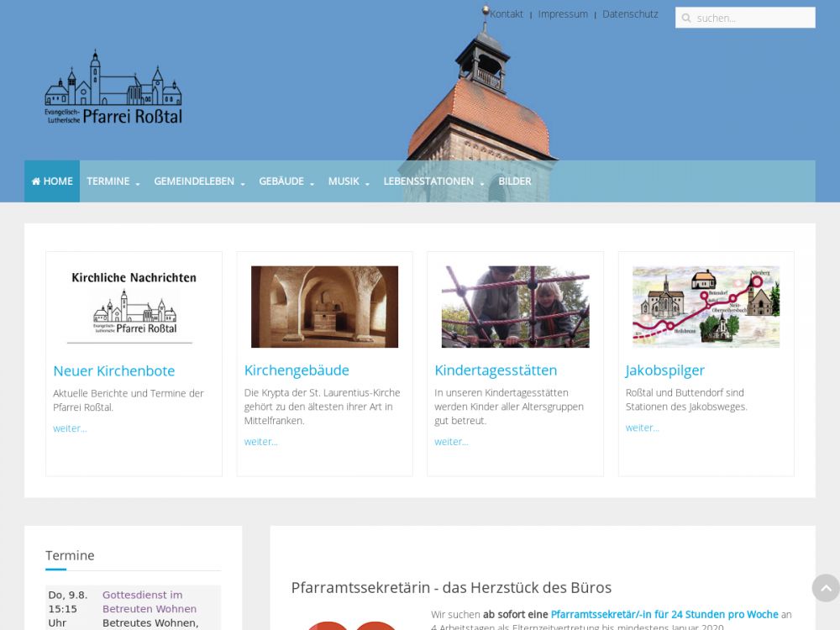This screenshot has width=840, height=630.
Task: Follow weiter link under Neuer Kirchenbote
Action: click(70, 428)
